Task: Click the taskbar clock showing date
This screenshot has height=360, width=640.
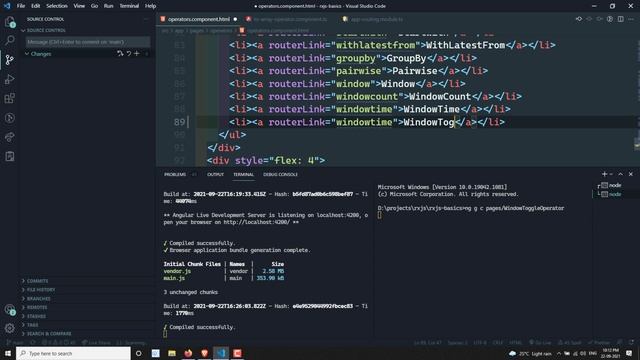Action: tap(610, 353)
